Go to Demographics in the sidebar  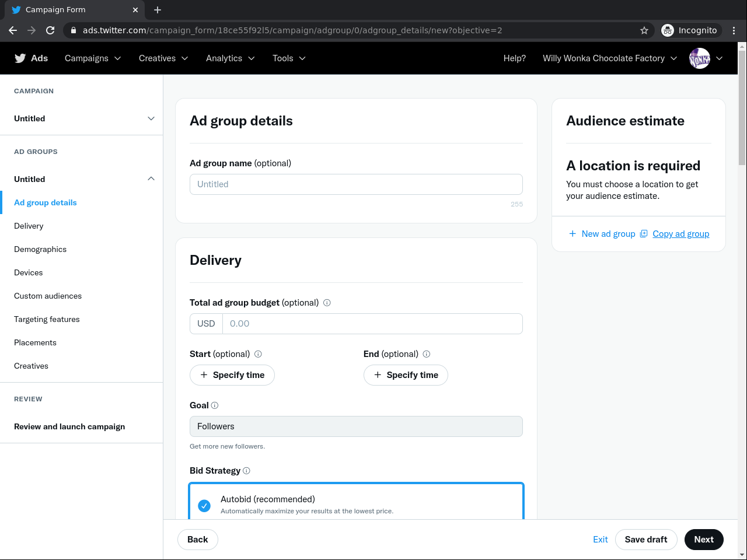(40, 249)
